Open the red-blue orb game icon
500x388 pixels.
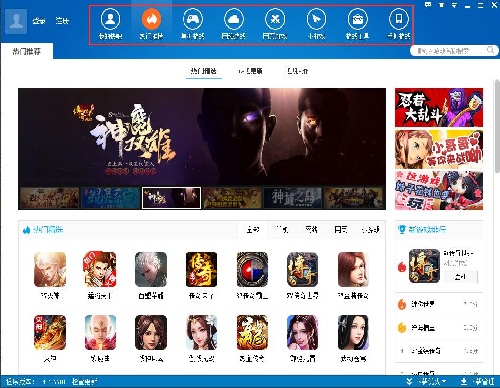click(252, 269)
